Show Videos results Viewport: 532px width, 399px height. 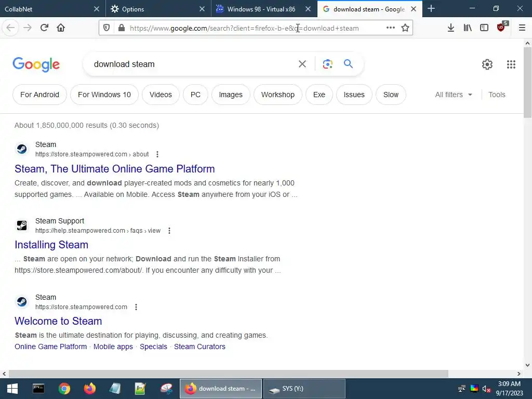coord(161,95)
